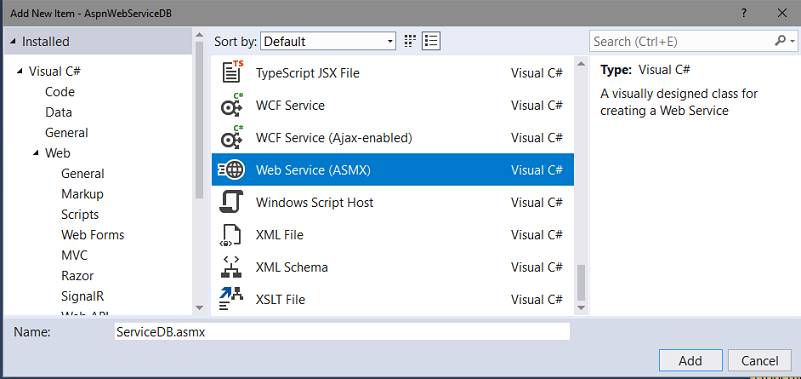
Task: Switch to medium icons list view
Action: [x=431, y=41]
